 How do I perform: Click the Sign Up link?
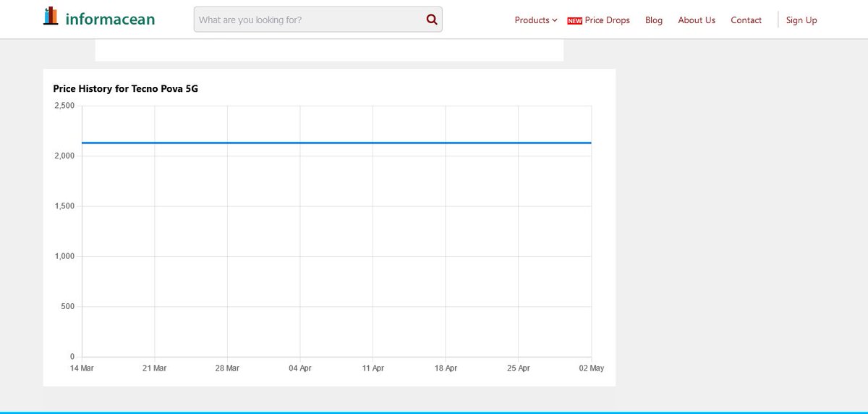pyautogui.click(x=801, y=20)
